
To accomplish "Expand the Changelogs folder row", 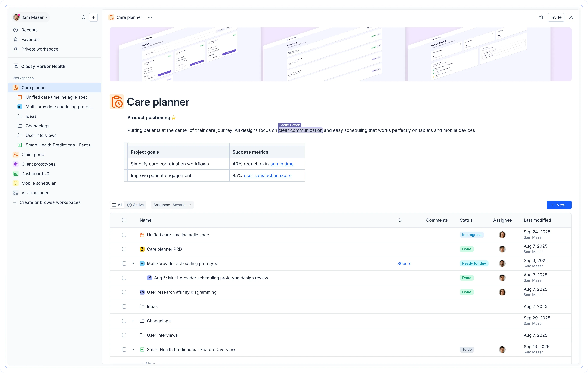I will (133, 321).
